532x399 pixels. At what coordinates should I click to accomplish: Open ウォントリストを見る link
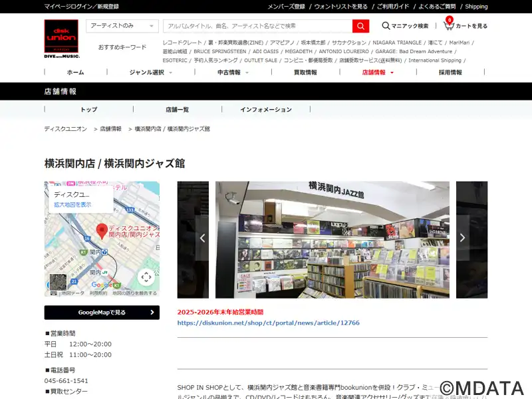pos(340,7)
